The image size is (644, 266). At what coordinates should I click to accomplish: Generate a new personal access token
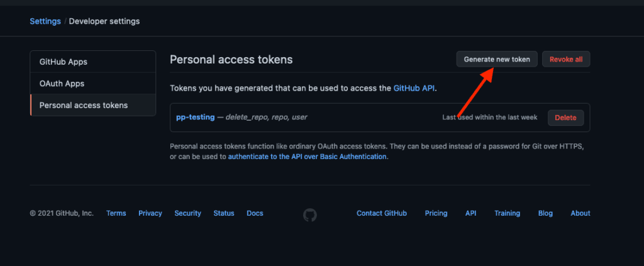pyautogui.click(x=497, y=59)
